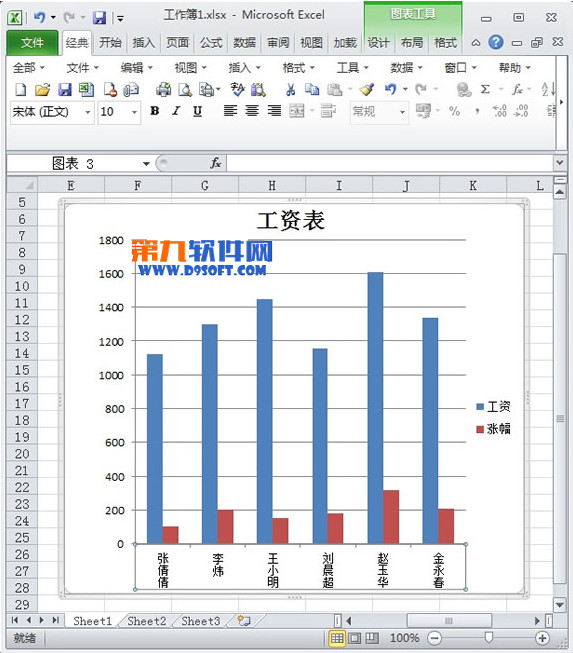Viewport: 573px width, 653px height.
Task: Select the Format Painter brush icon
Action: (x=367, y=90)
